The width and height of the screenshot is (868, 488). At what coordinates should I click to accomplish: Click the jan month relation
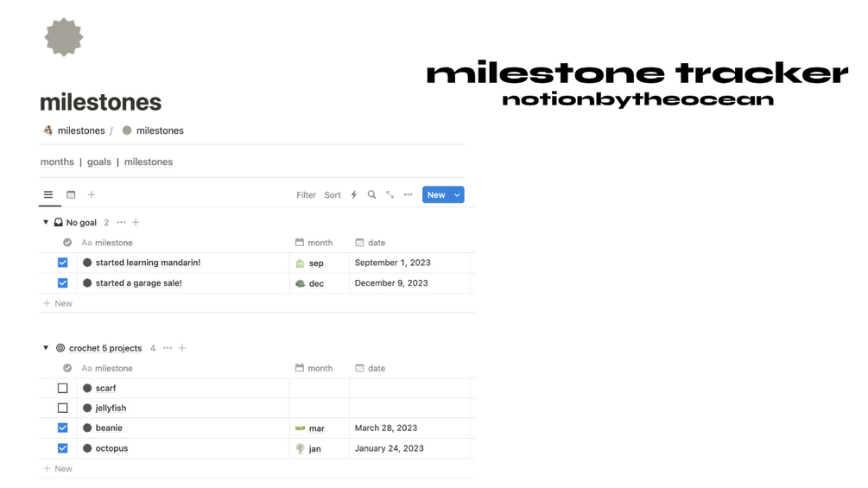[x=308, y=449]
